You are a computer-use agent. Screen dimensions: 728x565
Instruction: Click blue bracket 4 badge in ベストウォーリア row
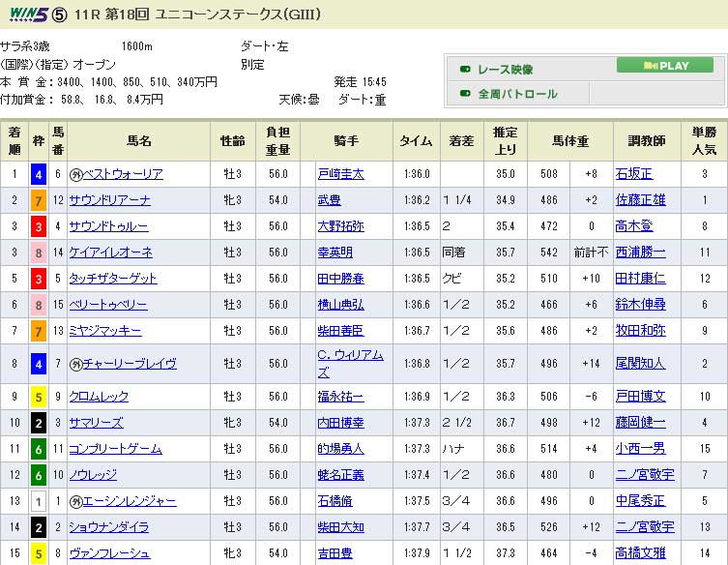point(39,175)
